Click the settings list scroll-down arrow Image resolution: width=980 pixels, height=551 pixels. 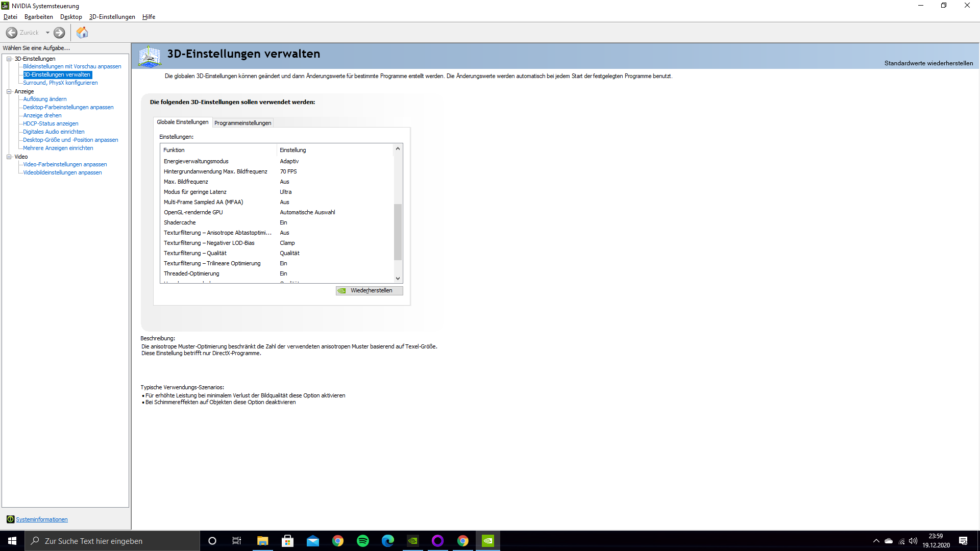click(398, 279)
